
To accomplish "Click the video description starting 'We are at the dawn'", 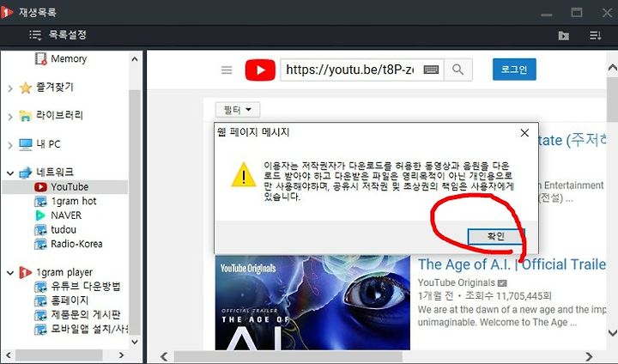I will (x=512, y=316).
